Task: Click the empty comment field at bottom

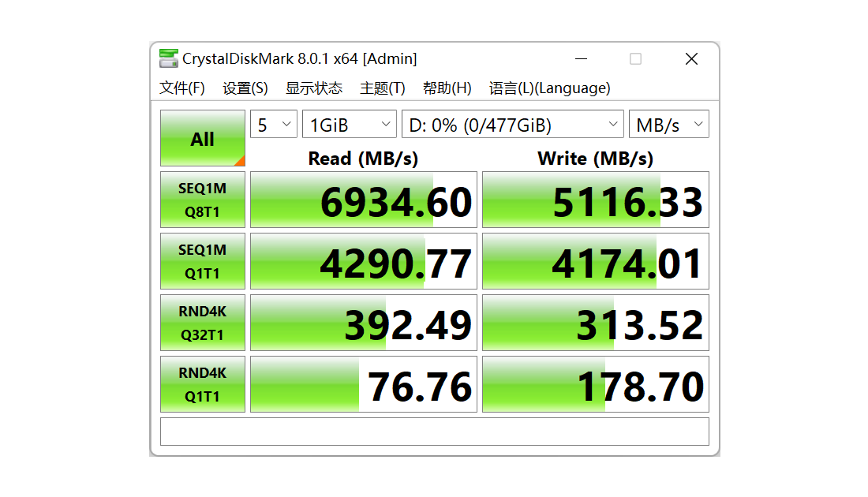Action: click(x=435, y=432)
